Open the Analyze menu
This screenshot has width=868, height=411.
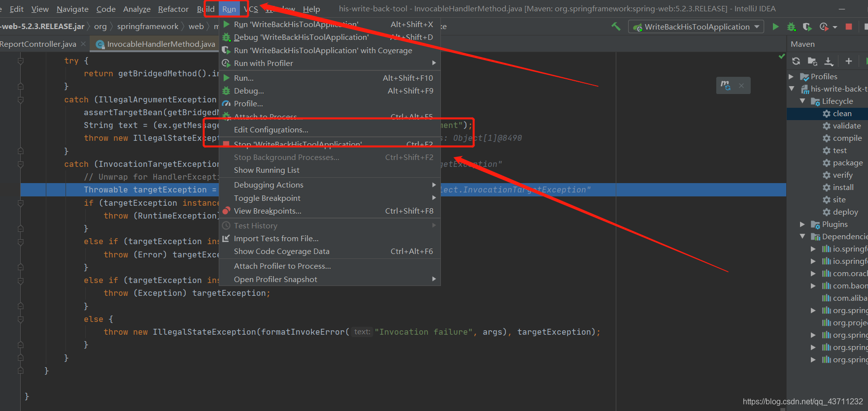(x=137, y=9)
